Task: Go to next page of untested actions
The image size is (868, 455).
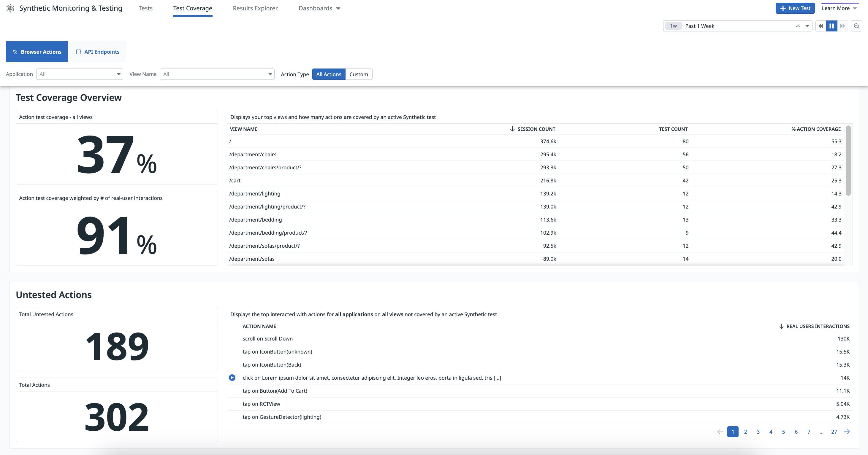Action: 847,432
